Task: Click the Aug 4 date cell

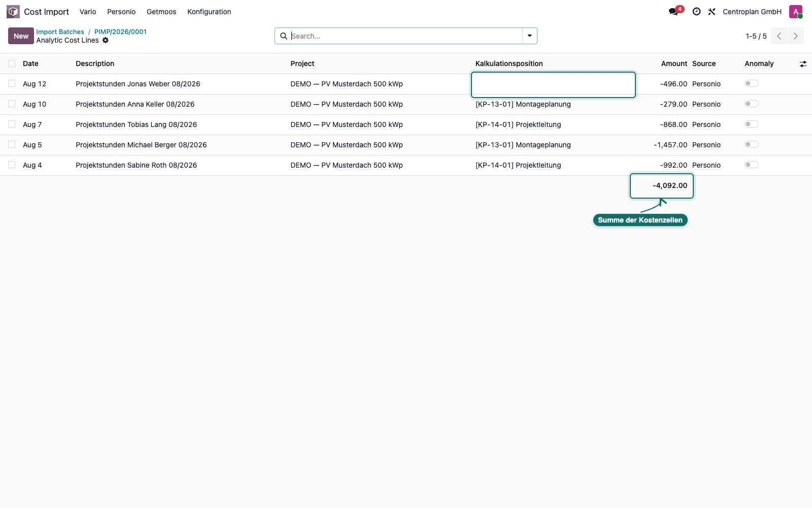Action: [32, 165]
